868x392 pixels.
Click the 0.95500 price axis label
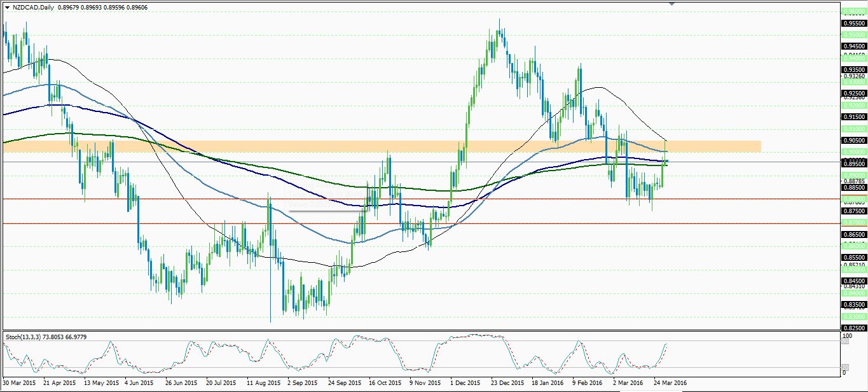[854, 23]
